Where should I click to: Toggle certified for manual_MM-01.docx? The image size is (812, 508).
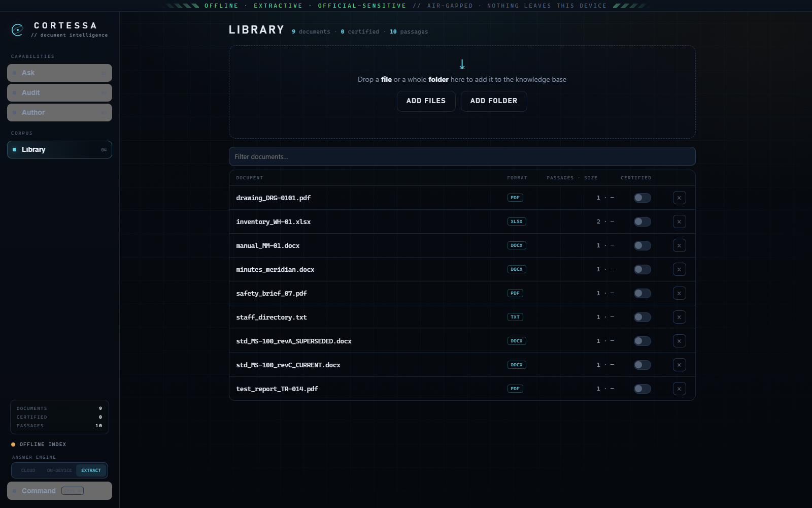tap(642, 245)
